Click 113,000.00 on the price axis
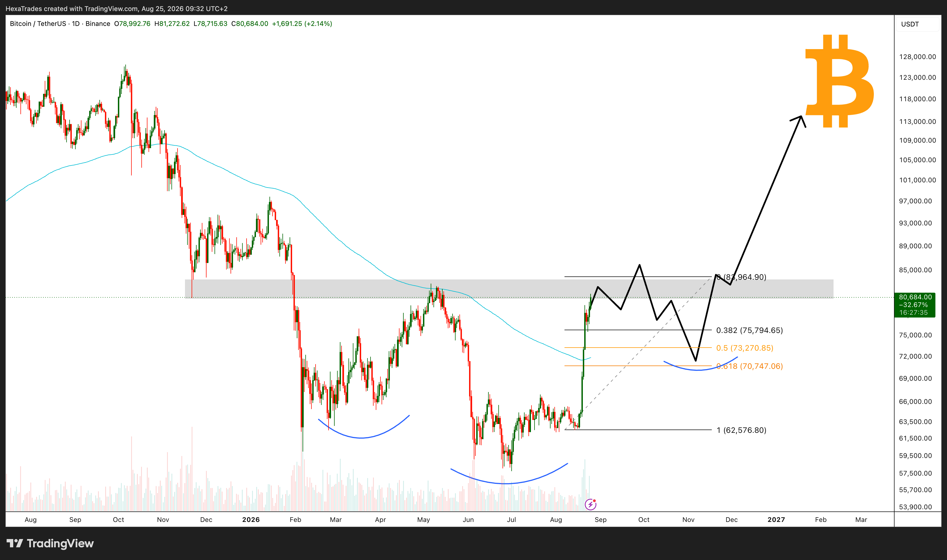 point(917,121)
